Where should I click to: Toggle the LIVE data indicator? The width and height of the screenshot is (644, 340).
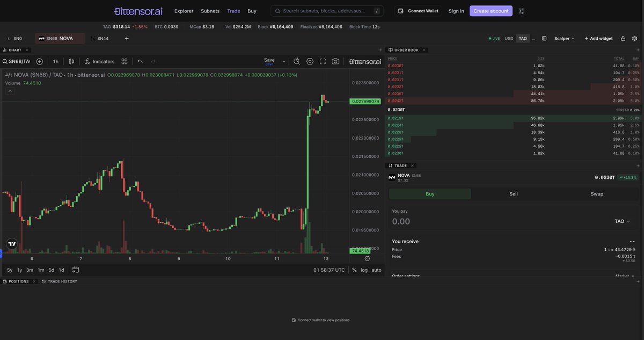(x=494, y=39)
